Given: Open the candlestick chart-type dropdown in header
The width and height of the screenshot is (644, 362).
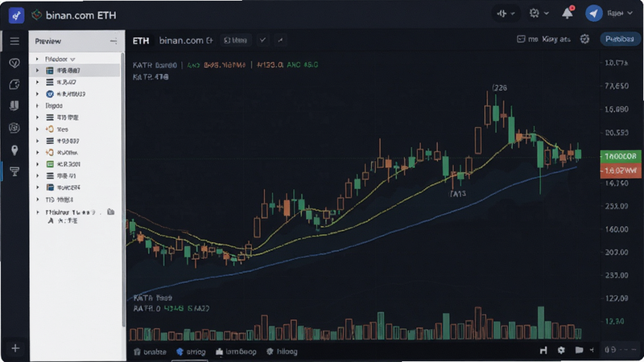Looking at the screenshot, I should (506, 14).
